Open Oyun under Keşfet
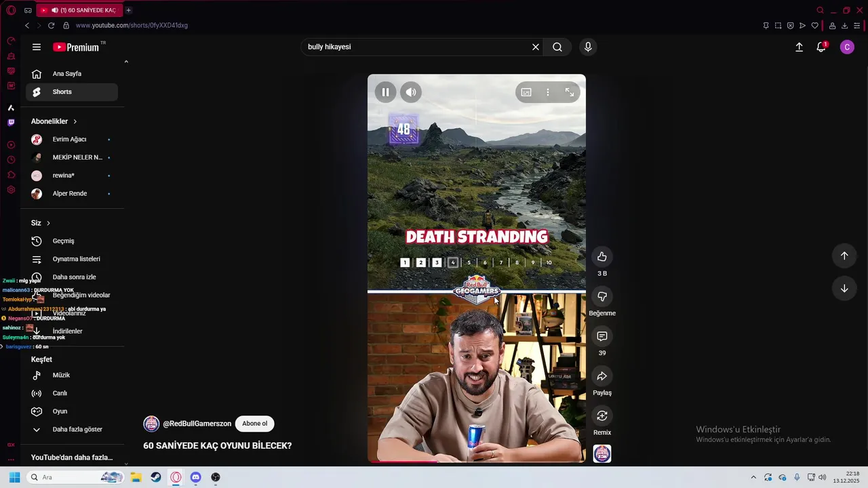Image resolution: width=868 pixels, height=488 pixels. [72, 411]
